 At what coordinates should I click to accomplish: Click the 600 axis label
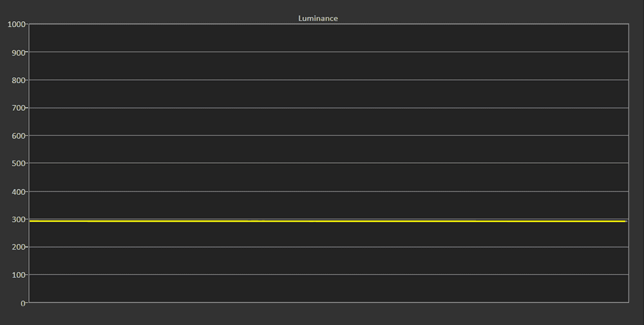coord(19,136)
